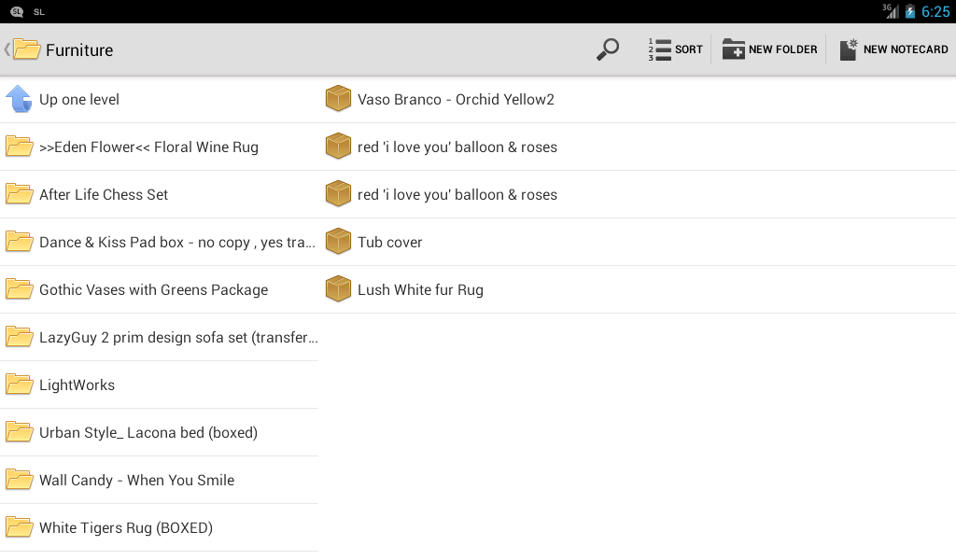
Task: Open the White Tigers Rug (BOXED) folder
Action: [125, 527]
